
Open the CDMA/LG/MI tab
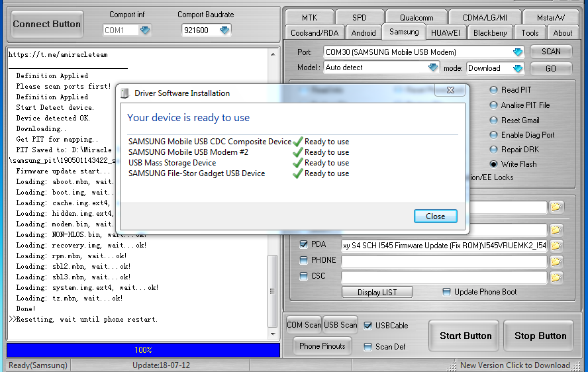click(x=485, y=17)
